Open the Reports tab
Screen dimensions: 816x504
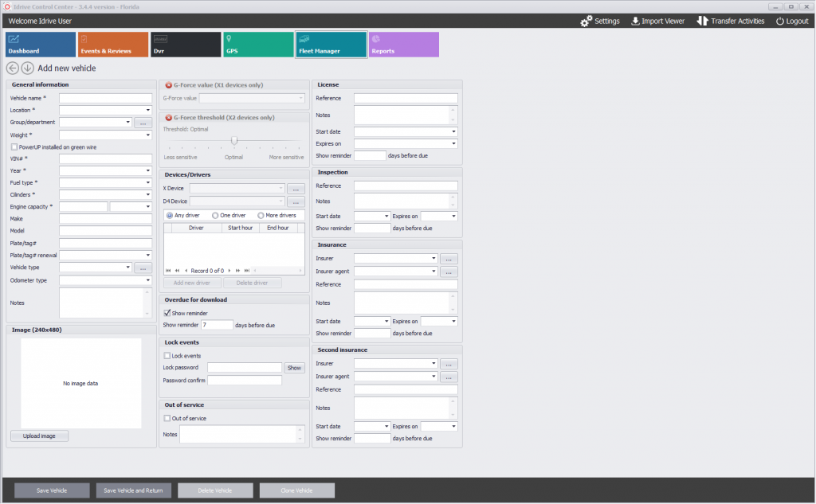point(404,45)
